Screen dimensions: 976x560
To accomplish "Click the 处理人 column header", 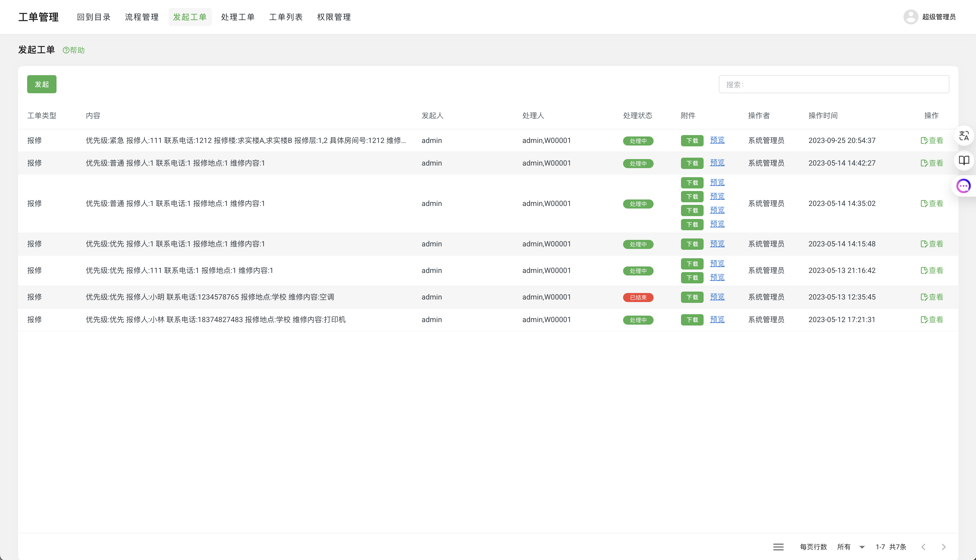I will coord(533,116).
